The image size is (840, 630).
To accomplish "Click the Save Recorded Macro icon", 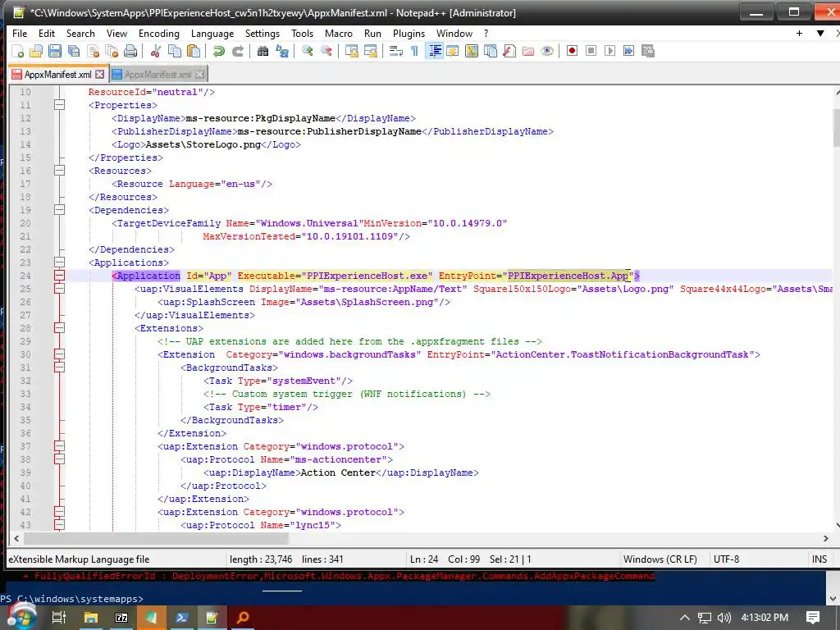I will click(648, 51).
